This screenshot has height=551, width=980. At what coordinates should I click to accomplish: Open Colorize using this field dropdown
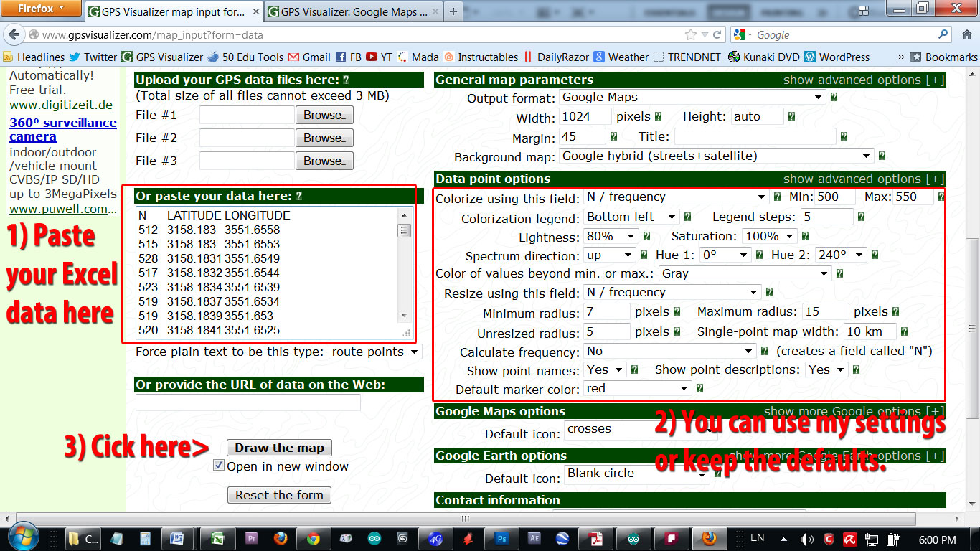point(676,197)
